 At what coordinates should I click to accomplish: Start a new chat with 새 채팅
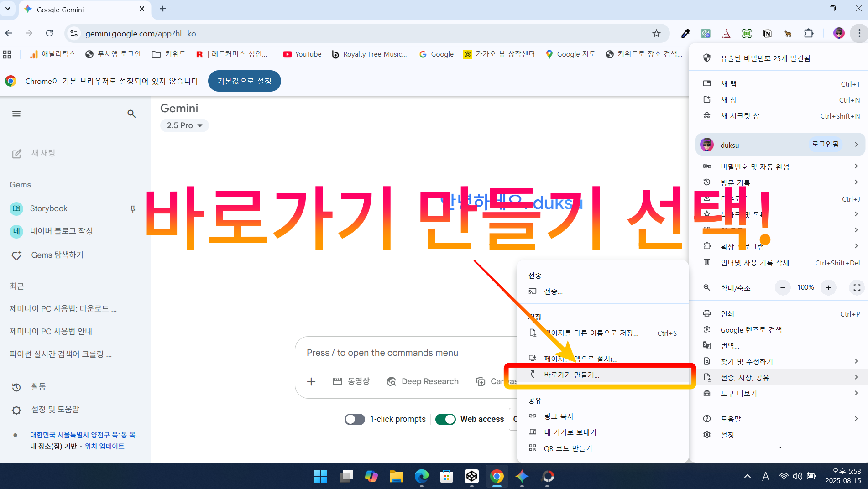[x=34, y=153]
